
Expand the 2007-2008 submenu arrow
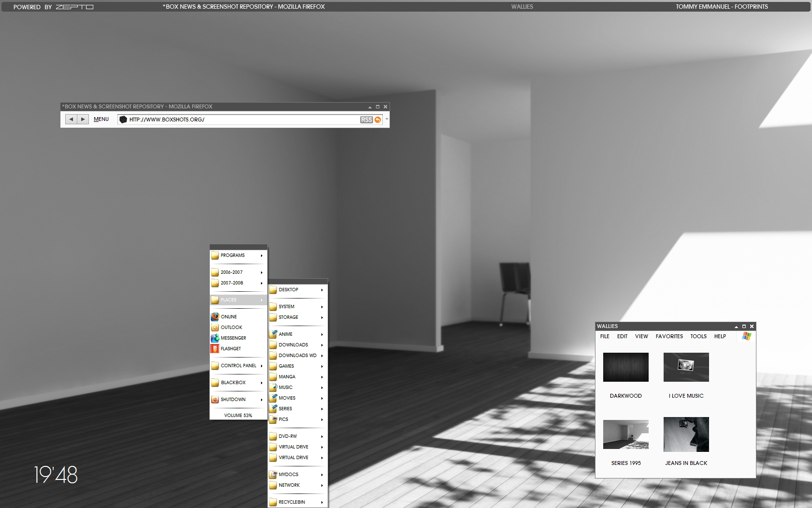(x=261, y=283)
